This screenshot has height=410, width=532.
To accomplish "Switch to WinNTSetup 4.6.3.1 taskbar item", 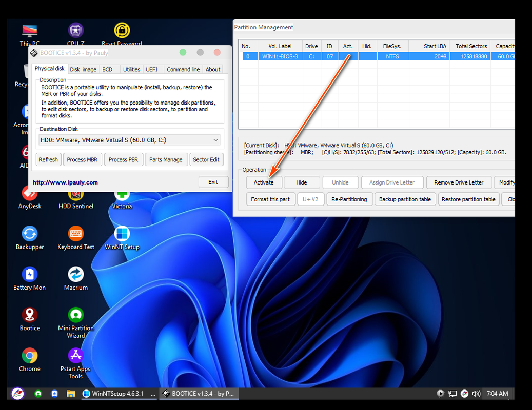I will coord(119,394).
